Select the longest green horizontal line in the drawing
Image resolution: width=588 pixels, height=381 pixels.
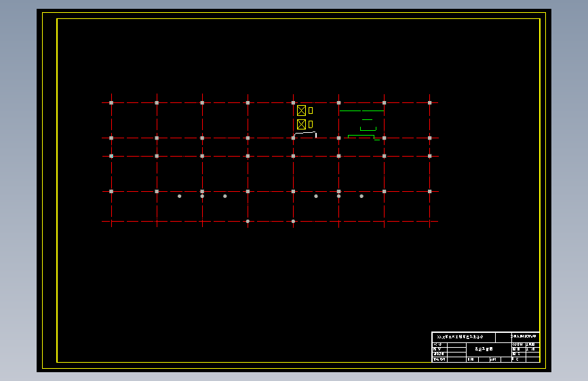coord(361,111)
